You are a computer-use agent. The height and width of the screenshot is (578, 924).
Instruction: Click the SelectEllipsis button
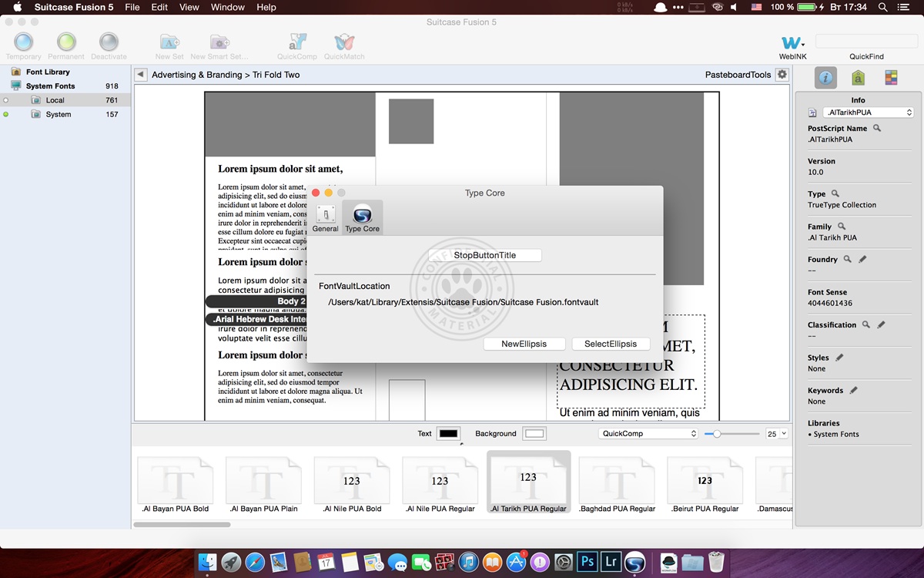point(611,344)
